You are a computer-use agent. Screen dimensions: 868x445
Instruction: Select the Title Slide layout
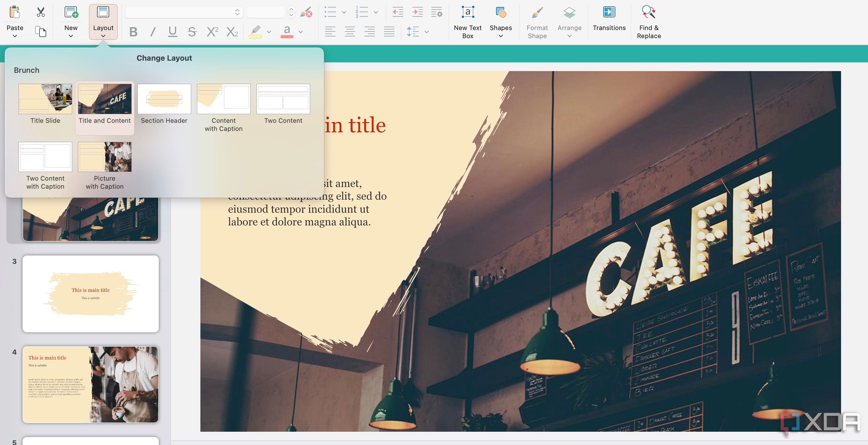[x=45, y=104]
